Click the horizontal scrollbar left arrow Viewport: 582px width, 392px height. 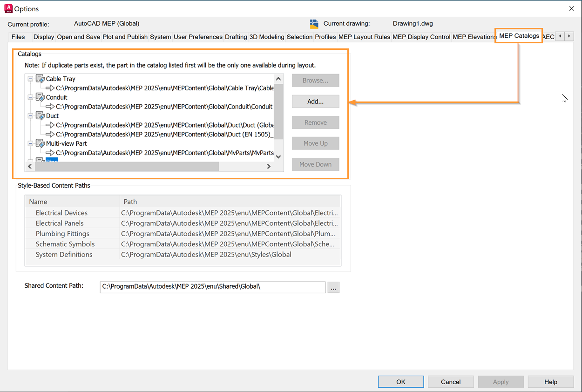click(30, 166)
